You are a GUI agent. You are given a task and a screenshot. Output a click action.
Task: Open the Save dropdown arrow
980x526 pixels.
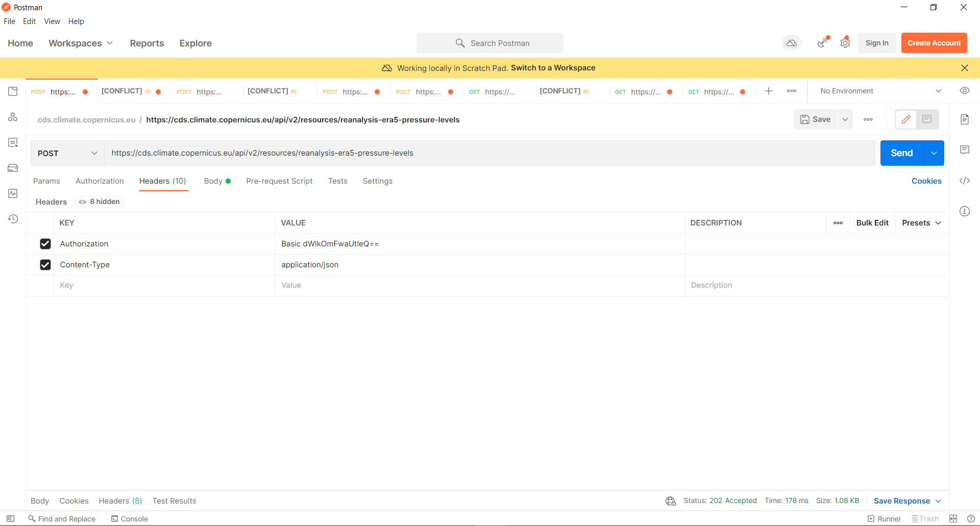pos(845,119)
